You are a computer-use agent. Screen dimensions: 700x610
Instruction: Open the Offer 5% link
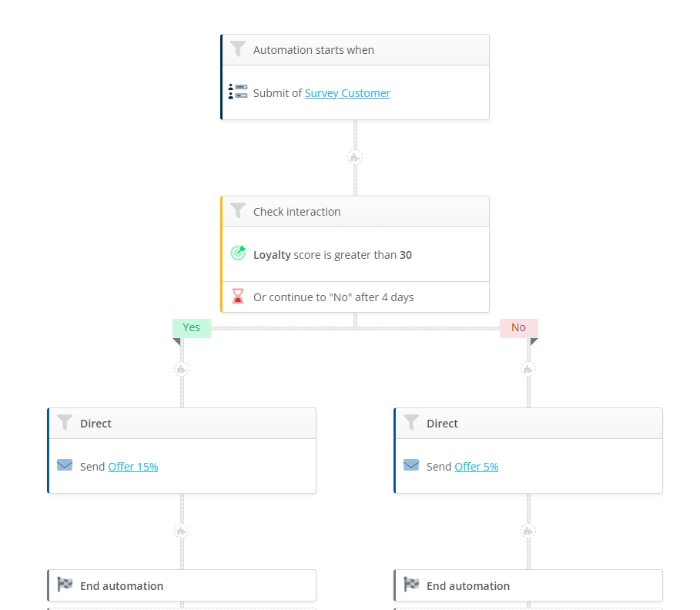coord(476,466)
